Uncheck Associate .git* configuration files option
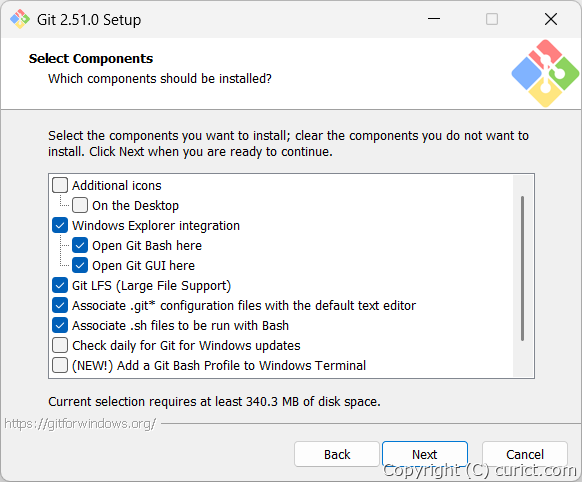582x482 pixels. (60, 305)
